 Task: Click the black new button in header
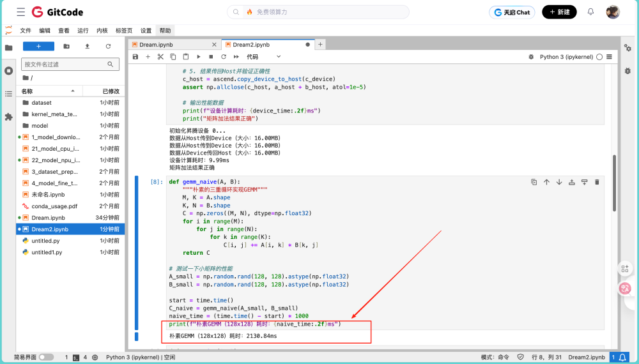(559, 11)
